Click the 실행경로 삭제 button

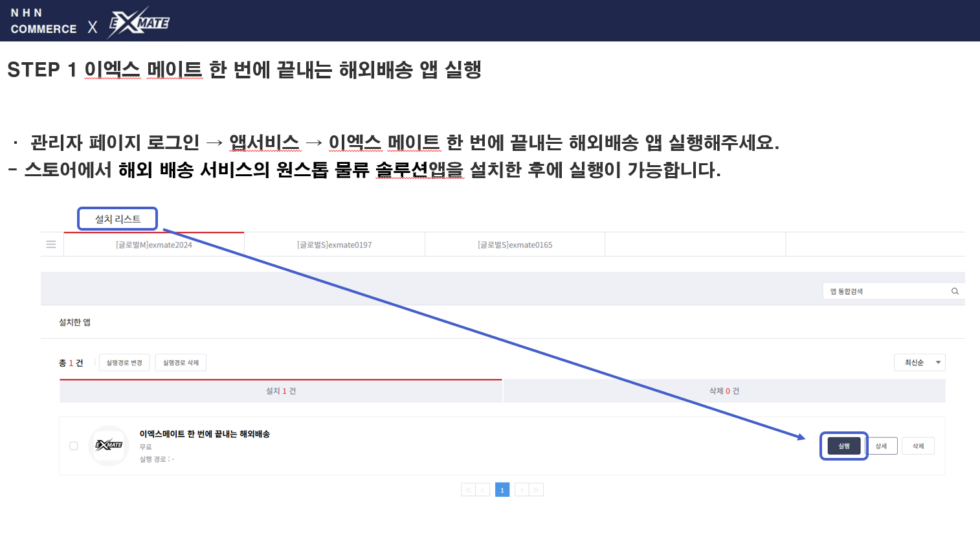[181, 363]
